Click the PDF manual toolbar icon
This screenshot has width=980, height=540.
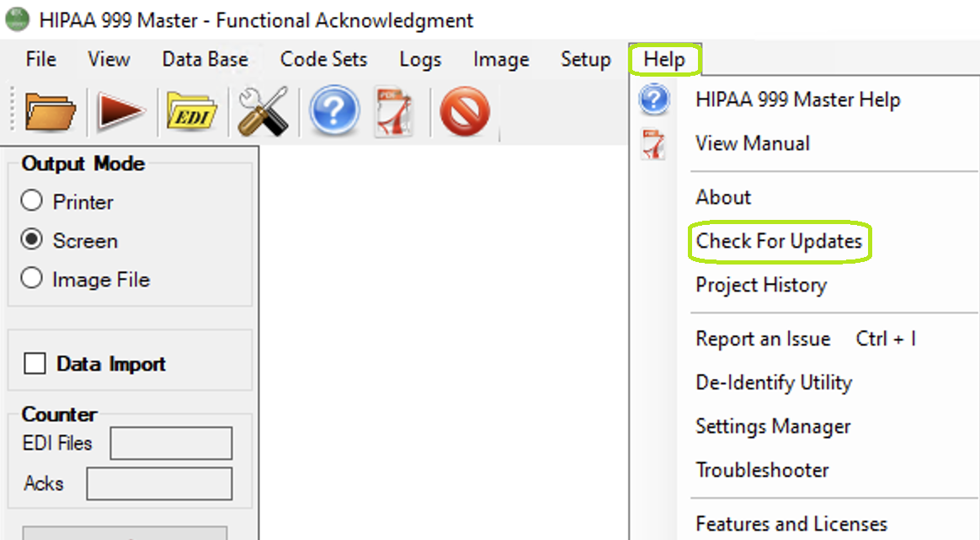click(x=394, y=111)
